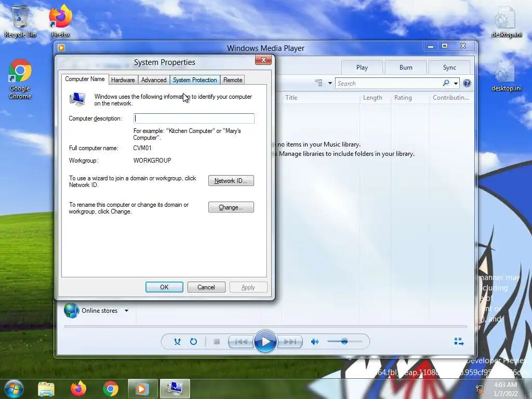The image size is (532, 399).
Task: Open the Burn tab in Media Player
Action: pyautogui.click(x=406, y=67)
